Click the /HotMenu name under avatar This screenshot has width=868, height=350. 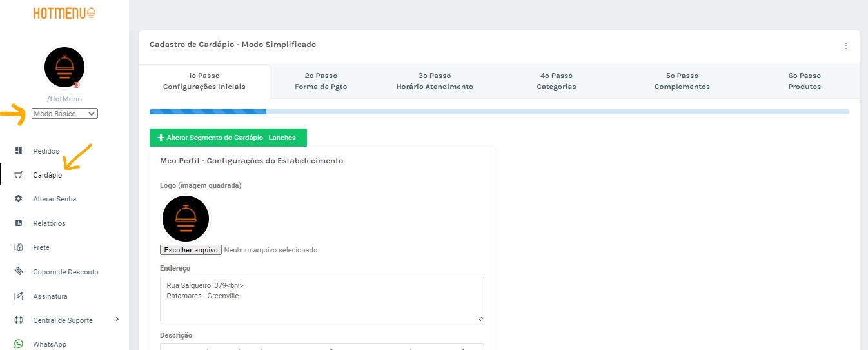click(64, 99)
